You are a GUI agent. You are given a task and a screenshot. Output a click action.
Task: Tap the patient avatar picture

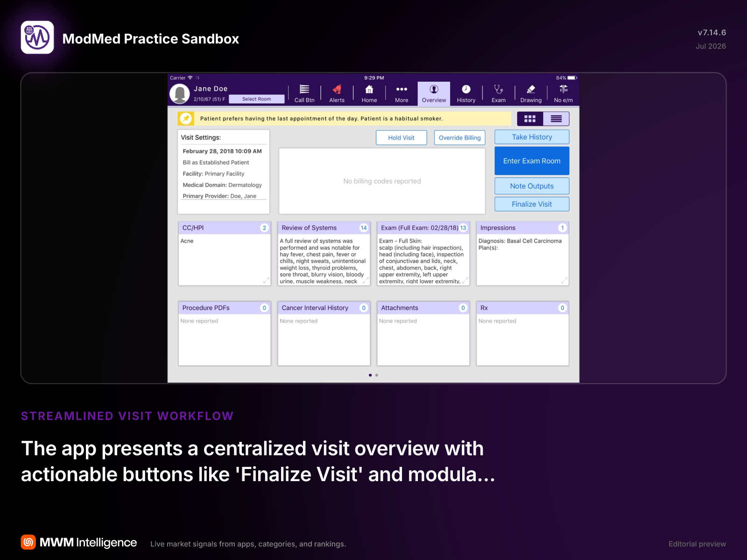(180, 94)
